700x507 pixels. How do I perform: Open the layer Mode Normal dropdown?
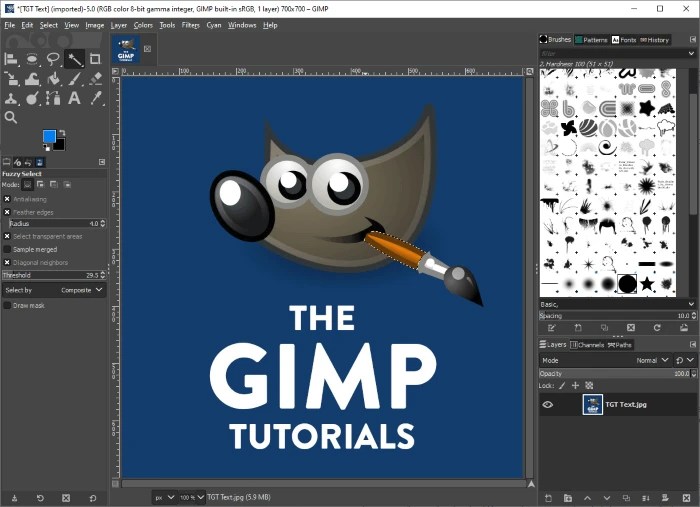click(604, 360)
